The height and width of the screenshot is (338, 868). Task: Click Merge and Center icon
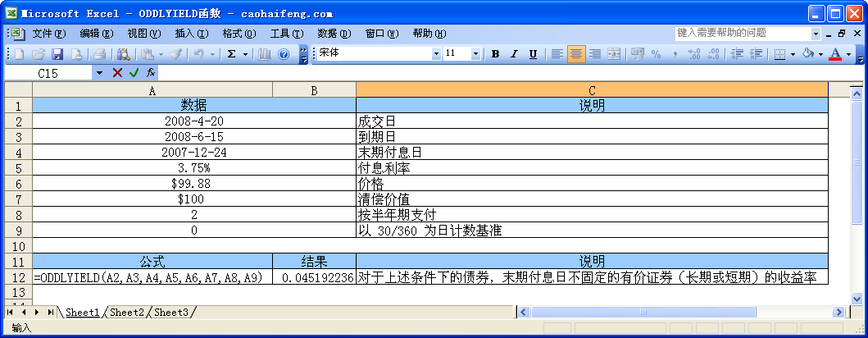coord(614,54)
